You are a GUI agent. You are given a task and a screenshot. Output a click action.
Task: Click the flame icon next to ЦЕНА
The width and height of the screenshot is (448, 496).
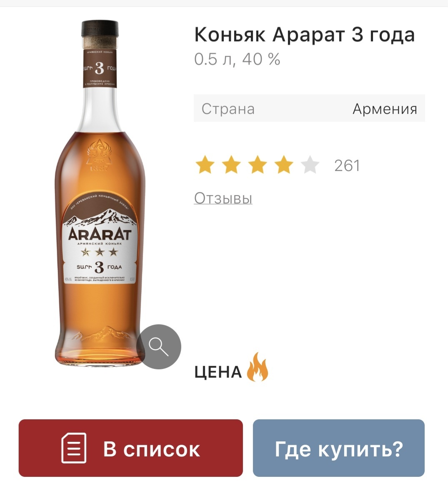click(x=257, y=367)
